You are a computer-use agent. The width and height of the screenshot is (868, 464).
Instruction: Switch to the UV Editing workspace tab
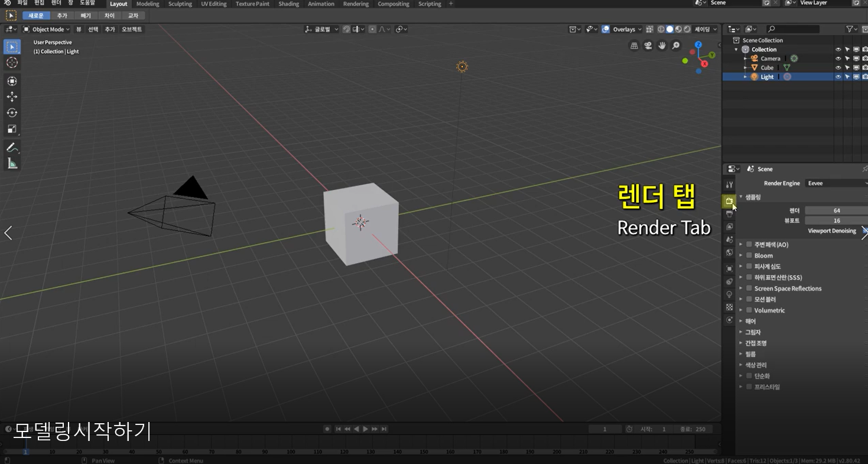click(213, 4)
